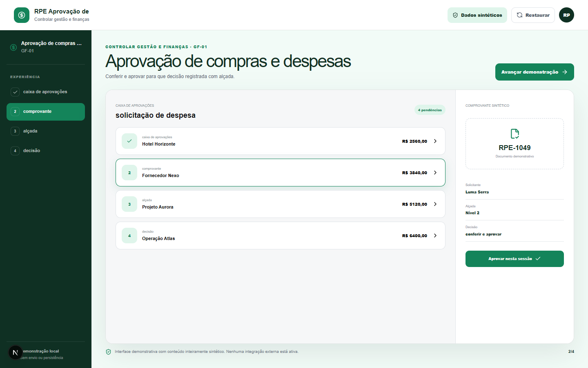Click the checkmark icon for caixa de aprovações step
Viewport: 588px width, 368px height.
15,92
